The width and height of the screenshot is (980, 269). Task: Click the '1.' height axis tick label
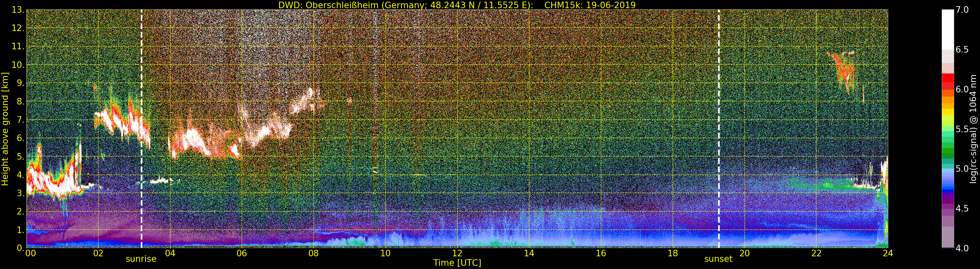pyautogui.click(x=20, y=229)
